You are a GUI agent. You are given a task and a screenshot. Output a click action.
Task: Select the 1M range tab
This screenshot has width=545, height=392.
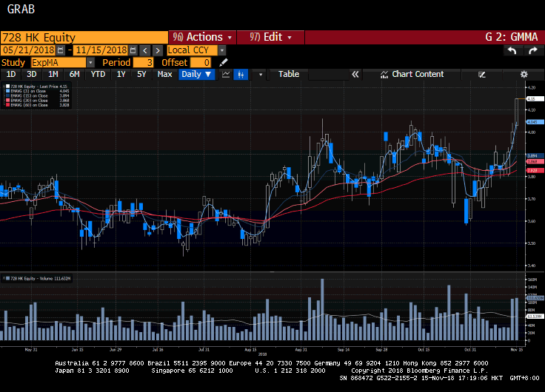pos(53,74)
